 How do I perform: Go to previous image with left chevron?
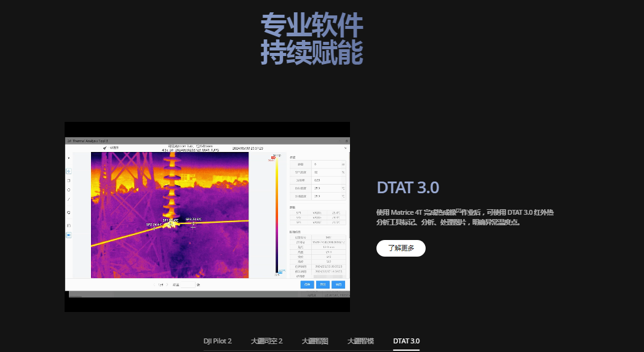click(x=155, y=285)
